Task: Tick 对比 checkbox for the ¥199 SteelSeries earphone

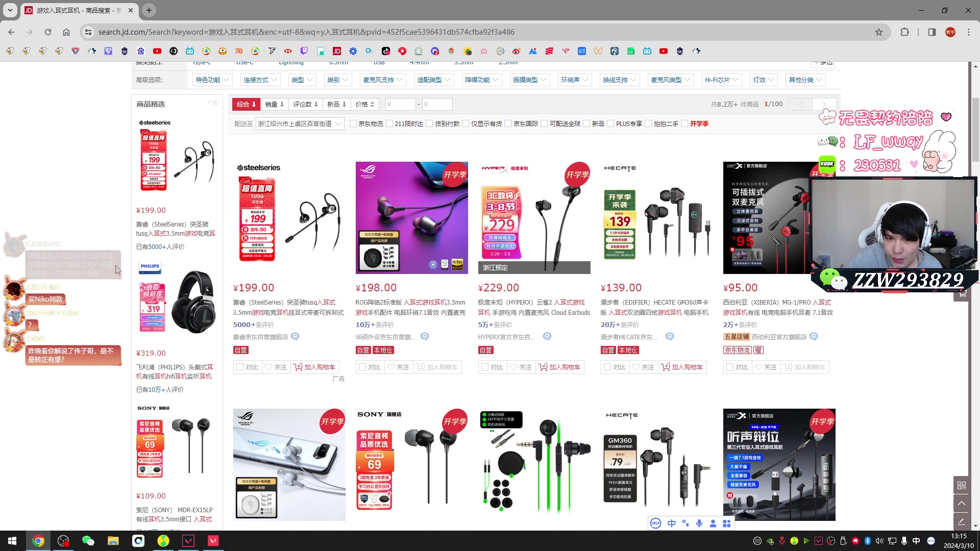Action: (x=240, y=367)
